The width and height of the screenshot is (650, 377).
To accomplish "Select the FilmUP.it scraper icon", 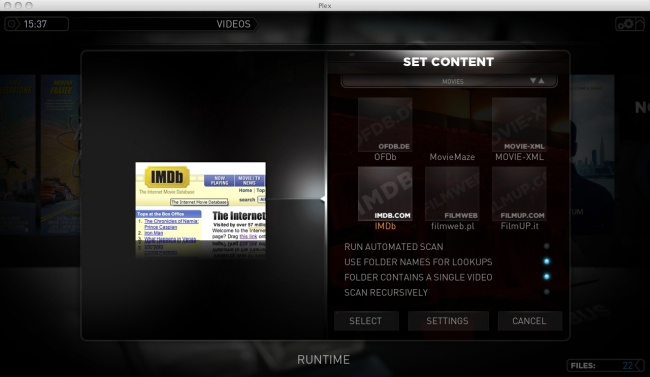I will 519,194.
